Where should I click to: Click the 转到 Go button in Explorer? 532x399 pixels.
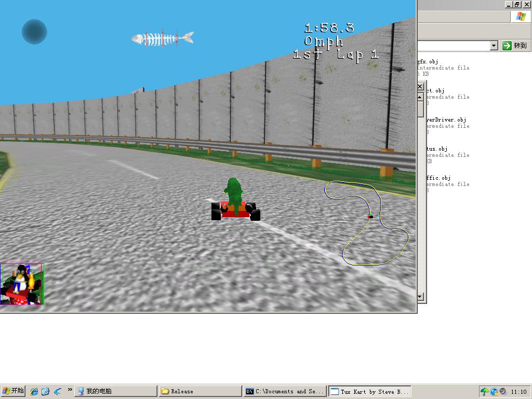(516, 46)
